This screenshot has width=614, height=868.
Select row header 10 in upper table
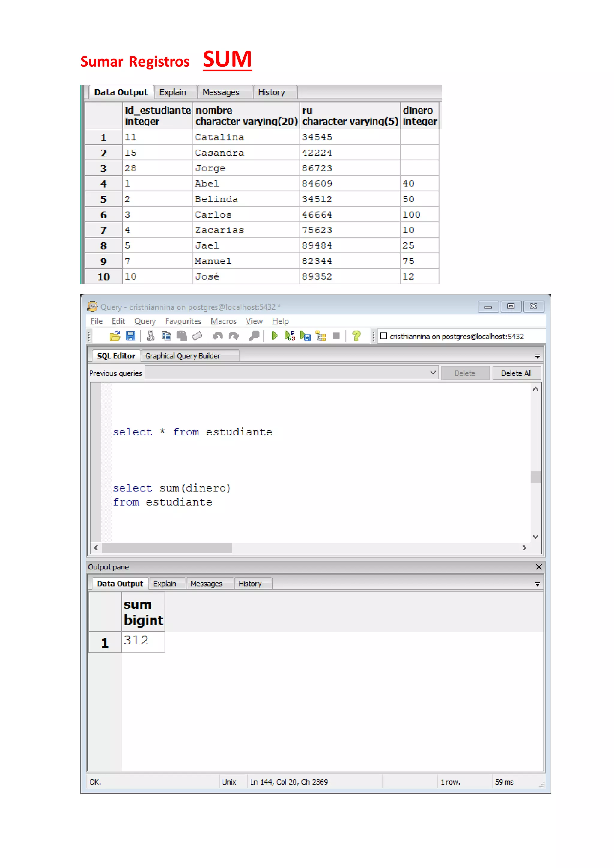[x=104, y=277]
